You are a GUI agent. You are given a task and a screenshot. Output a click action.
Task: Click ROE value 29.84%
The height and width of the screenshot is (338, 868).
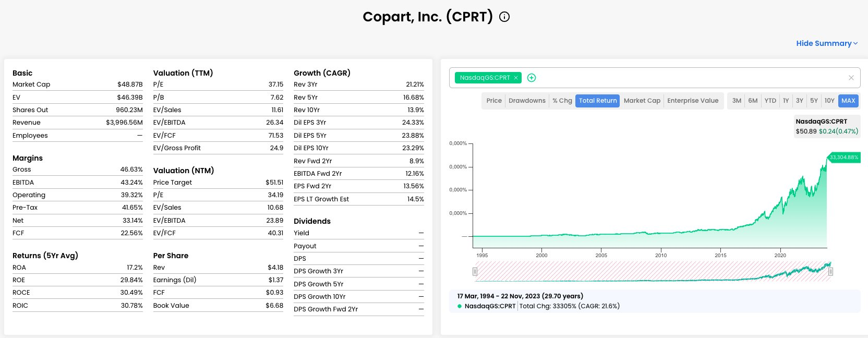[131, 280]
